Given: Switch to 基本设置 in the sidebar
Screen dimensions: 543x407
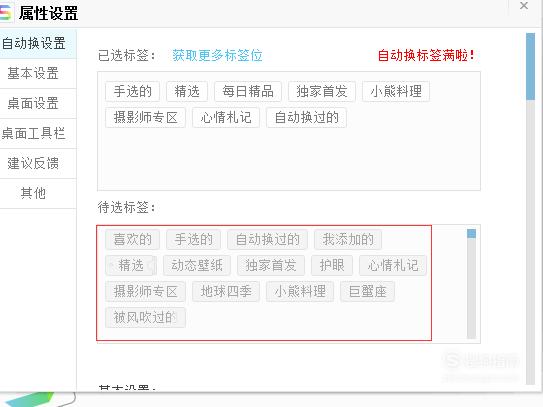Looking at the screenshot, I should (37, 73).
